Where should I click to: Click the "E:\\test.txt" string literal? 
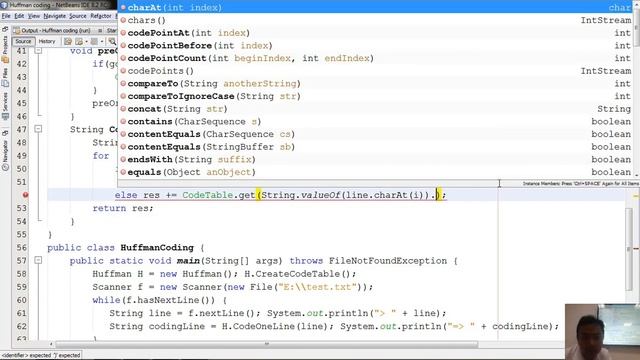pyautogui.click(x=318, y=287)
